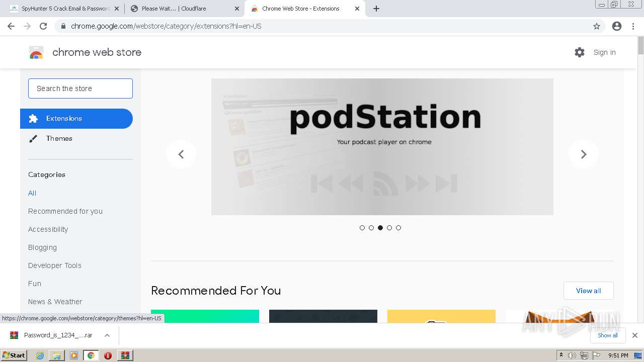Expand the download item options chevron
This screenshot has height=362, width=644.
point(107,335)
